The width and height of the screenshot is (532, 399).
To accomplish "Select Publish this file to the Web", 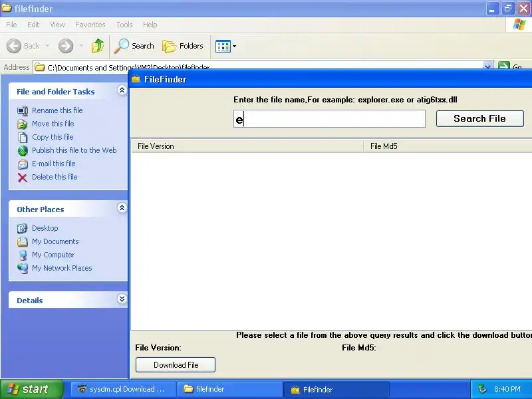I will [74, 150].
